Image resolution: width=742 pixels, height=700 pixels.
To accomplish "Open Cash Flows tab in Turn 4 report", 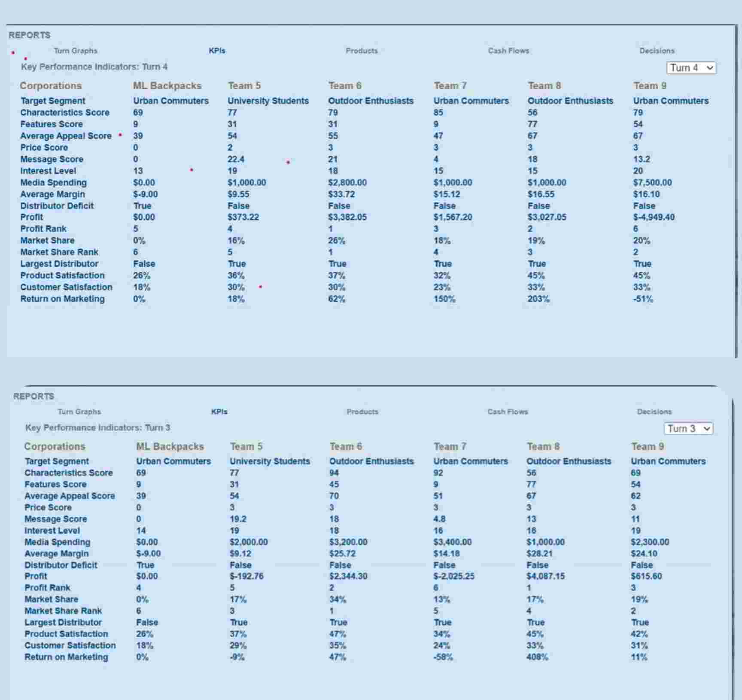I will tap(508, 51).
